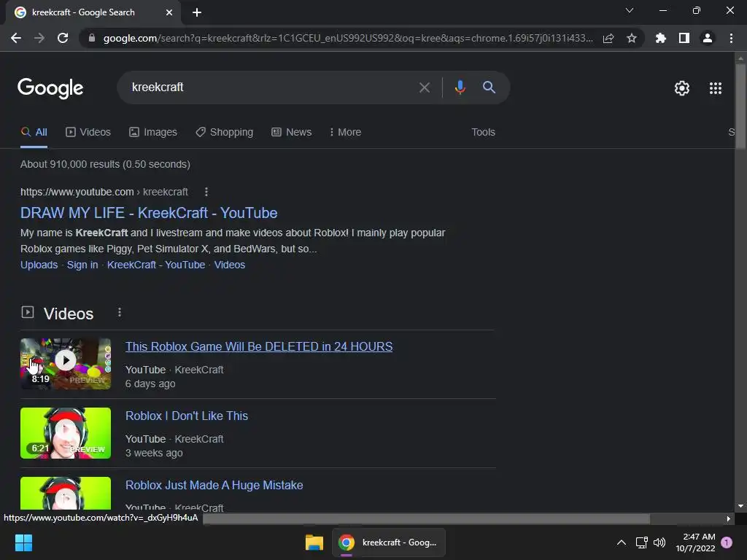Select Chrome kreekcraft taskbar button
The width and height of the screenshot is (747, 560).
(388, 542)
